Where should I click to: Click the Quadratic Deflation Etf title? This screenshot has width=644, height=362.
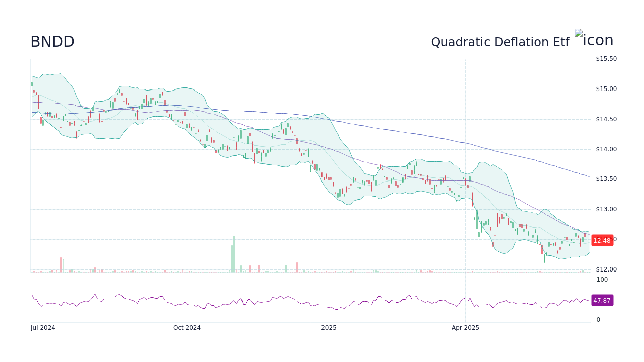[x=500, y=42]
